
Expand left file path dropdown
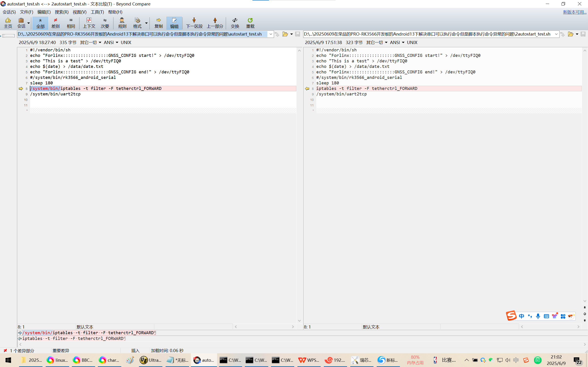(x=271, y=34)
